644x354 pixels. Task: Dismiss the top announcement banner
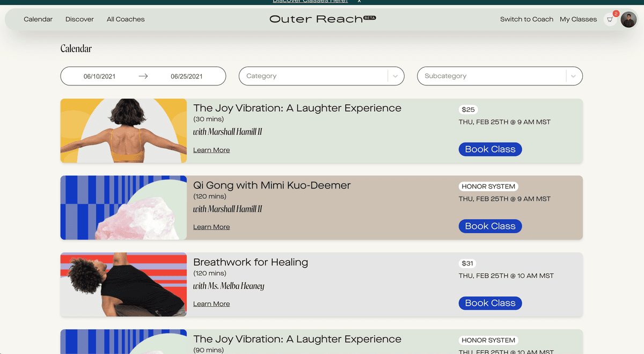(x=359, y=2)
